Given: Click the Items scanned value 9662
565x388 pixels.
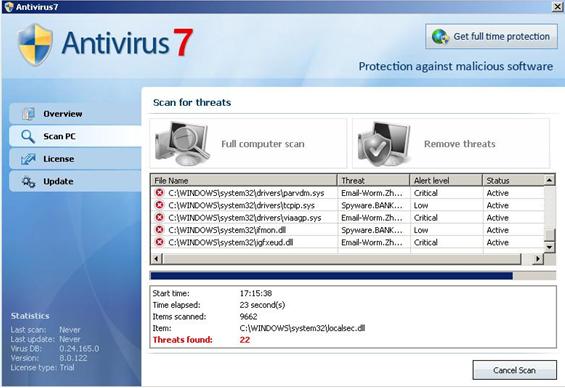Looking at the screenshot, I should click(x=249, y=316).
